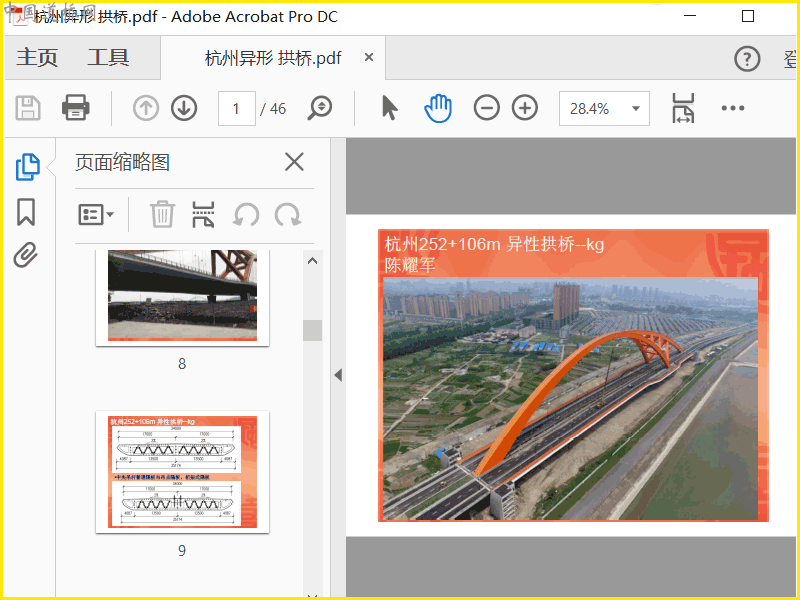Click the Save file icon
Screen dimensions: 800x600
pyautogui.click(x=28, y=108)
